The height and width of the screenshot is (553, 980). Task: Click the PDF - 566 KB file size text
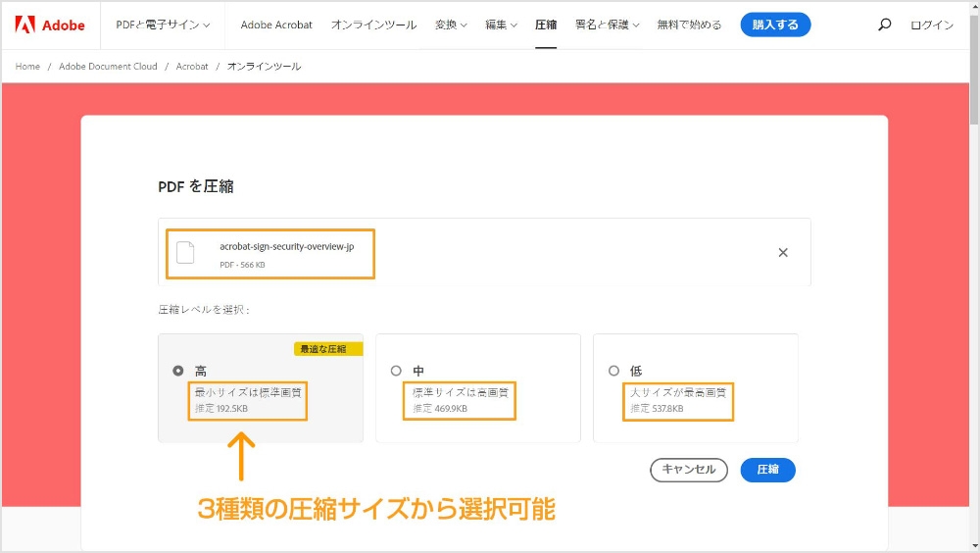click(242, 265)
